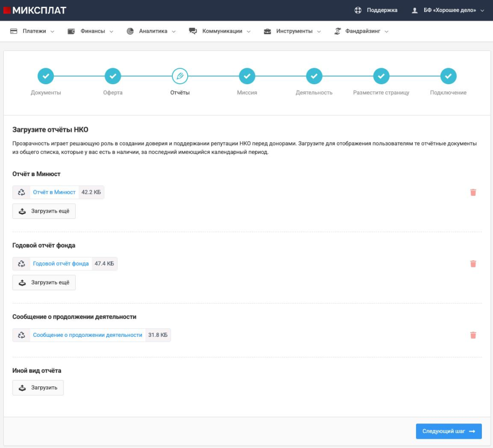Screen dimensions: 493x448
Task: Click Загрузить ещё under Отчёт в Минюст
Action: pos(44,211)
